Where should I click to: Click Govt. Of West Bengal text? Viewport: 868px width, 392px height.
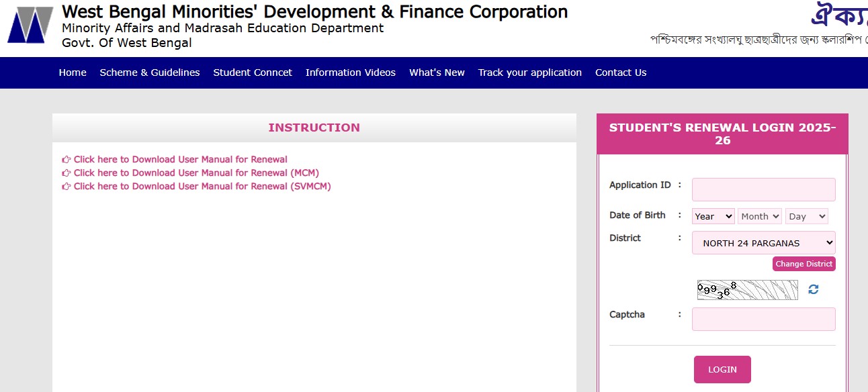pyautogui.click(x=126, y=43)
